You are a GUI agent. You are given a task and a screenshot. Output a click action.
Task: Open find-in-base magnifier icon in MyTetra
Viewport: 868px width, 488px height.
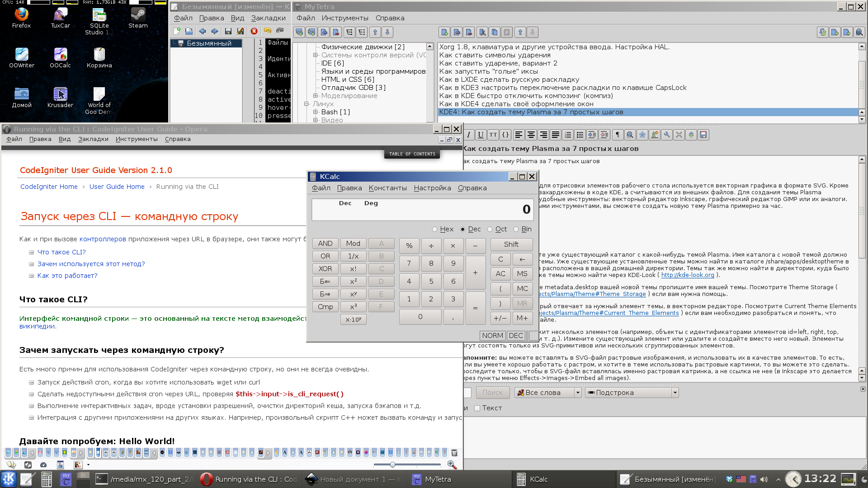coord(859,32)
